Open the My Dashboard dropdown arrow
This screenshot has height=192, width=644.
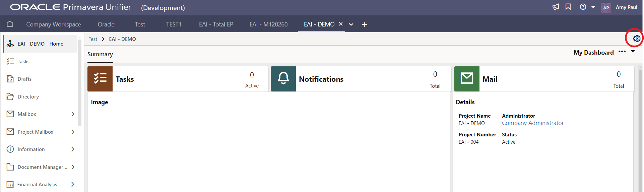pyautogui.click(x=633, y=52)
